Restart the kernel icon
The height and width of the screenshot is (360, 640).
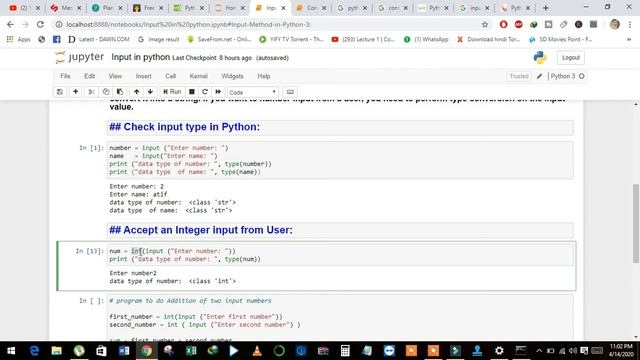point(205,92)
